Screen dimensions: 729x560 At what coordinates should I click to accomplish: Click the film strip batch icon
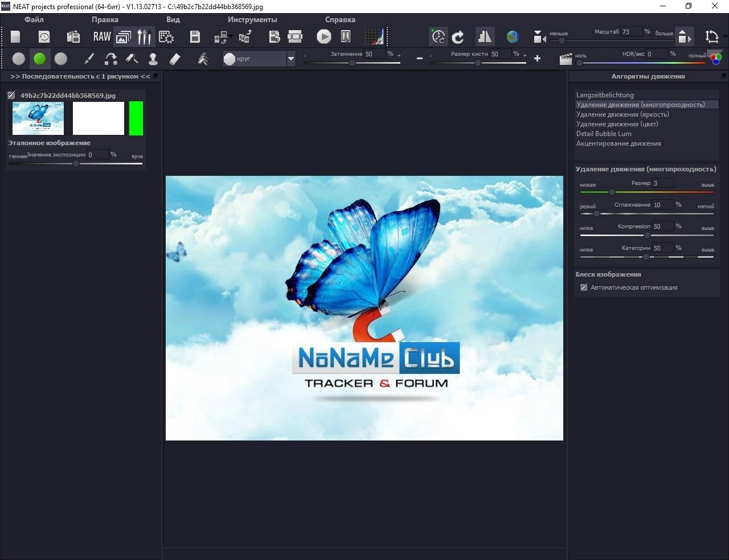click(295, 37)
